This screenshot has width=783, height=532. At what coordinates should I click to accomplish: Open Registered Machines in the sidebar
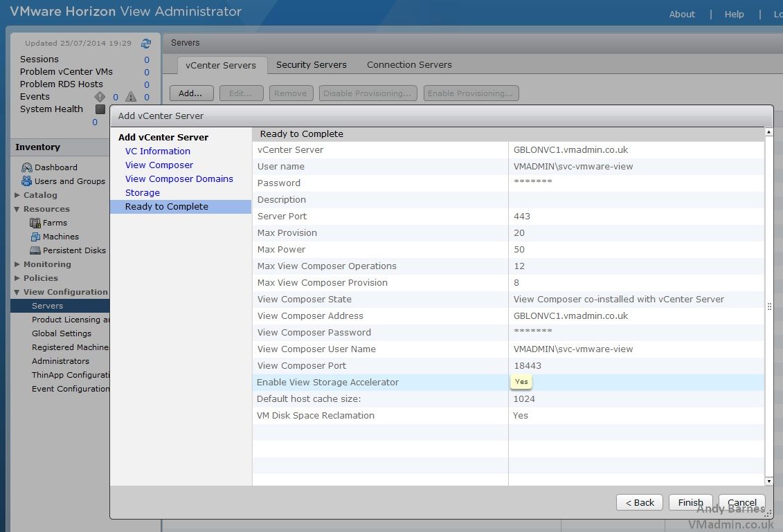[x=71, y=347]
